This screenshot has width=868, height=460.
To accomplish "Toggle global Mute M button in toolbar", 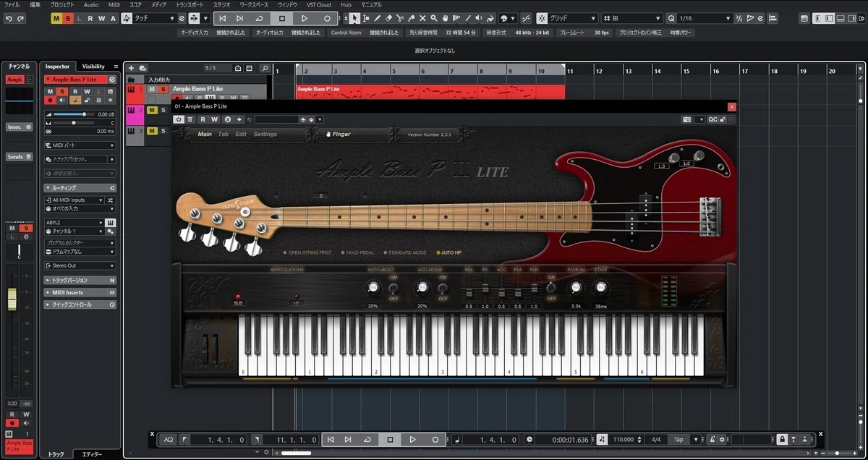I will (x=56, y=18).
